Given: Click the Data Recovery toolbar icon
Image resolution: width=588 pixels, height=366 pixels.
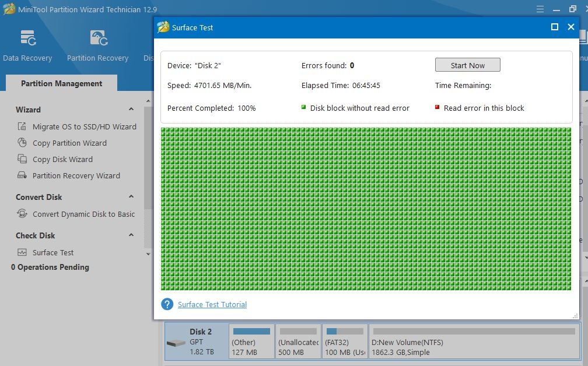Looking at the screenshot, I should click(27, 38).
